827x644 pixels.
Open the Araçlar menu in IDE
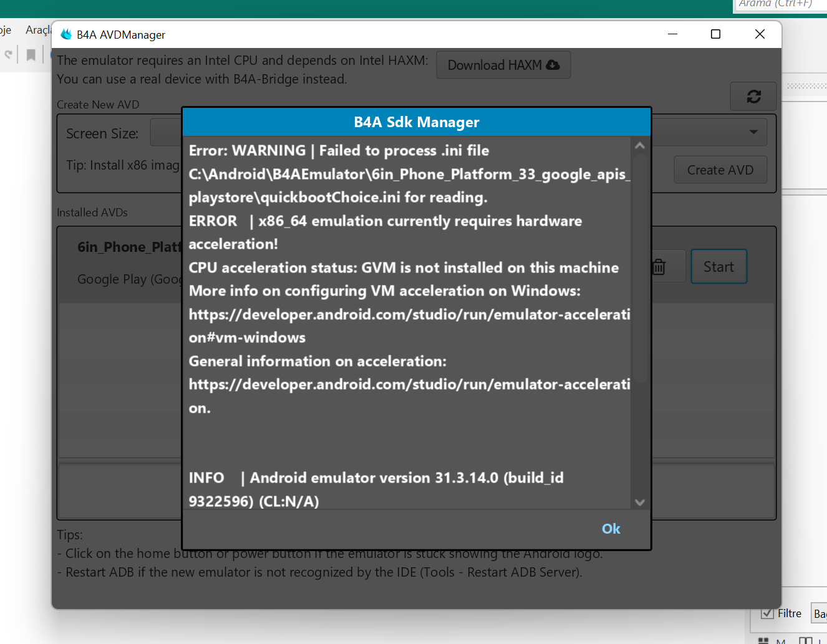[x=39, y=30]
